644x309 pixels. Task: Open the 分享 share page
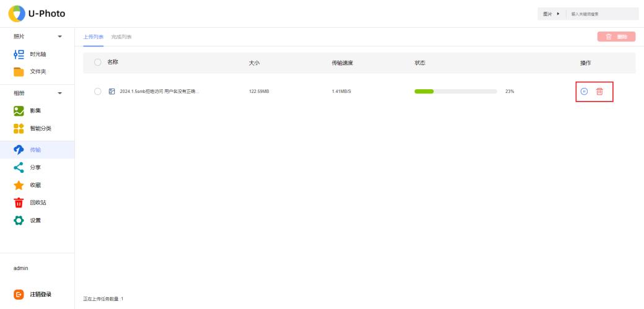[x=35, y=167]
